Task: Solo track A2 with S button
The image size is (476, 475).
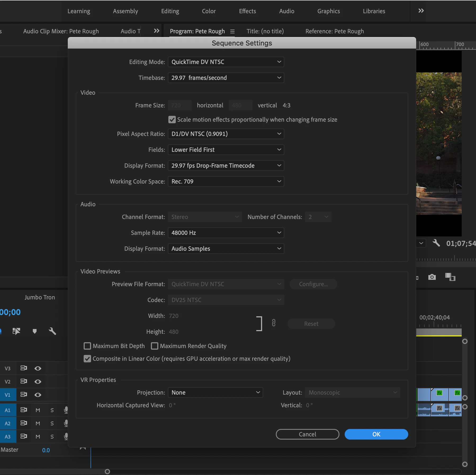Action: (52, 423)
